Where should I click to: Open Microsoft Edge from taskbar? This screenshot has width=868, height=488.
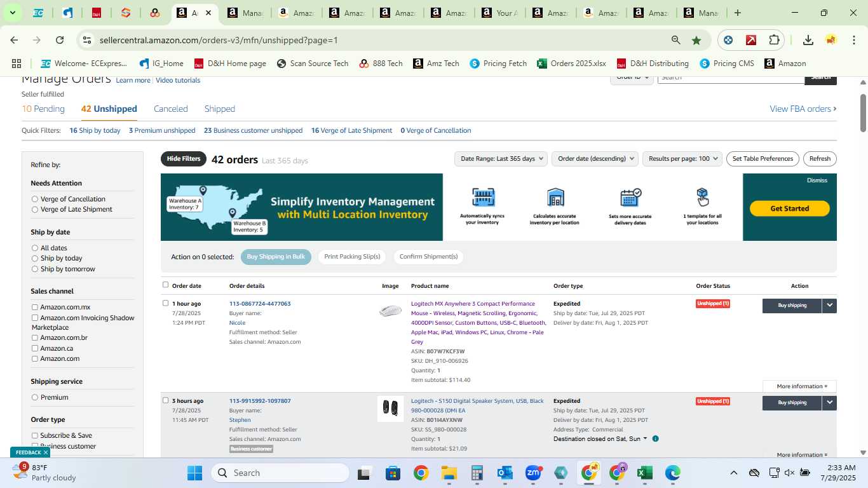click(673, 473)
